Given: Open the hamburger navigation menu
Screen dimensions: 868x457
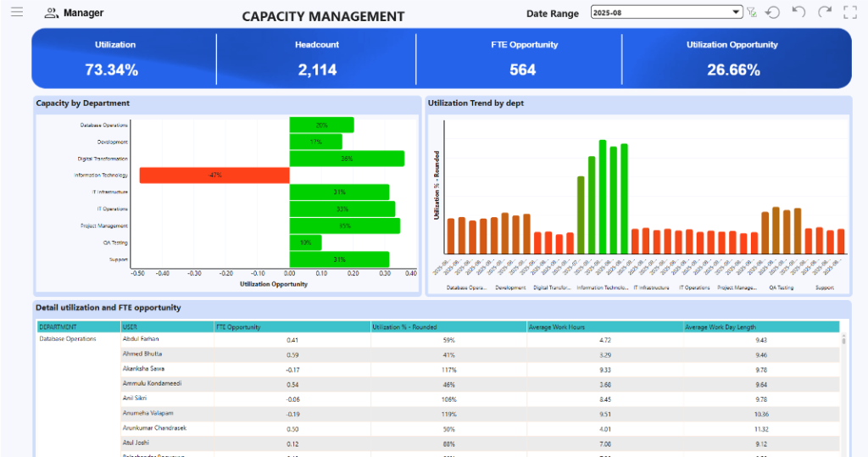Looking at the screenshot, I should pos(17,13).
